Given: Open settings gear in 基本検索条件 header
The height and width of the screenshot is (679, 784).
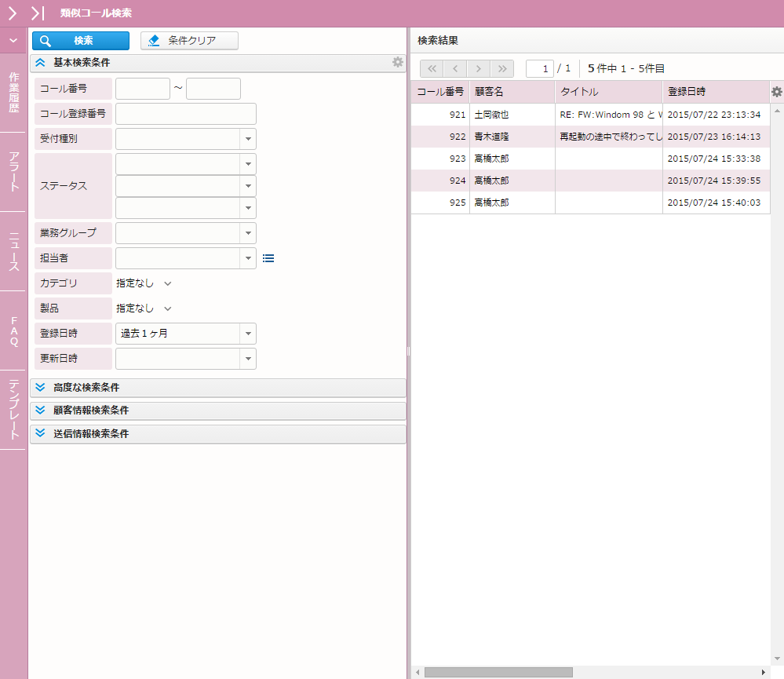Looking at the screenshot, I should (x=398, y=62).
